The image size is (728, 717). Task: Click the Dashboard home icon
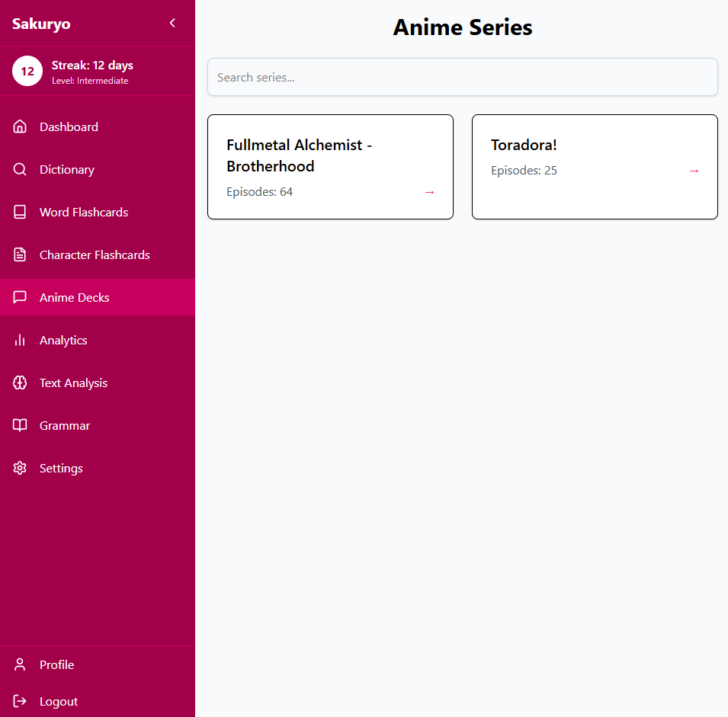(20, 126)
